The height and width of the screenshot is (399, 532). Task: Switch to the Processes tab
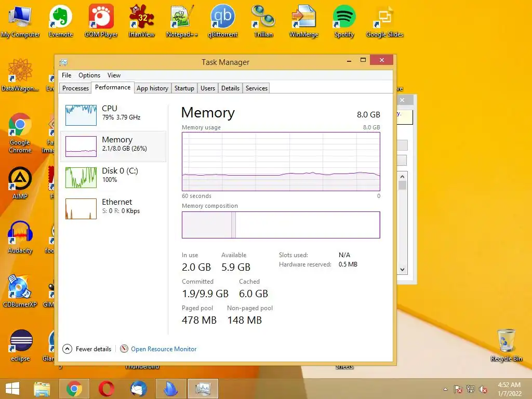[x=75, y=88]
